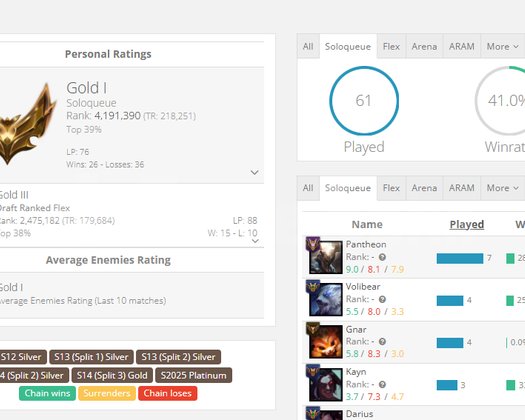Click the Pantheon champion name
This screenshot has width=525, height=420.
pos(366,244)
